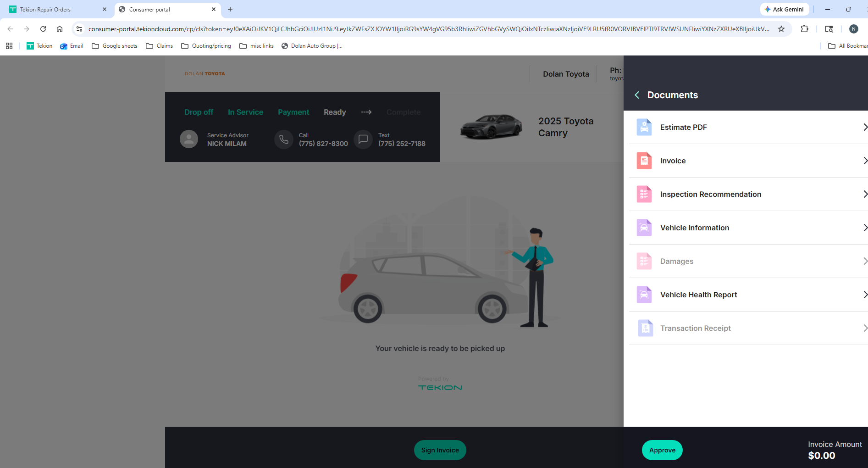Open the All Bookmarks folder
Screen dimensions: 868x468
coord(848,46)
